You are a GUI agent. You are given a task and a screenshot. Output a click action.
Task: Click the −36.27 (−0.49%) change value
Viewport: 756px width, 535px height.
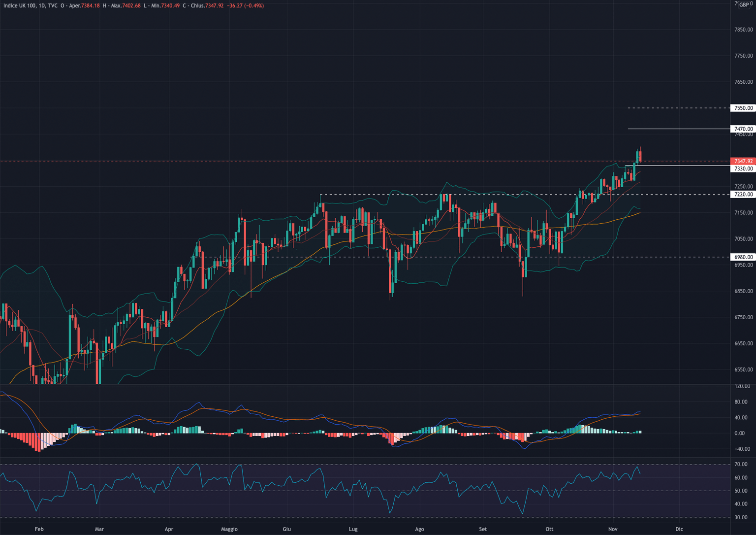245,6
